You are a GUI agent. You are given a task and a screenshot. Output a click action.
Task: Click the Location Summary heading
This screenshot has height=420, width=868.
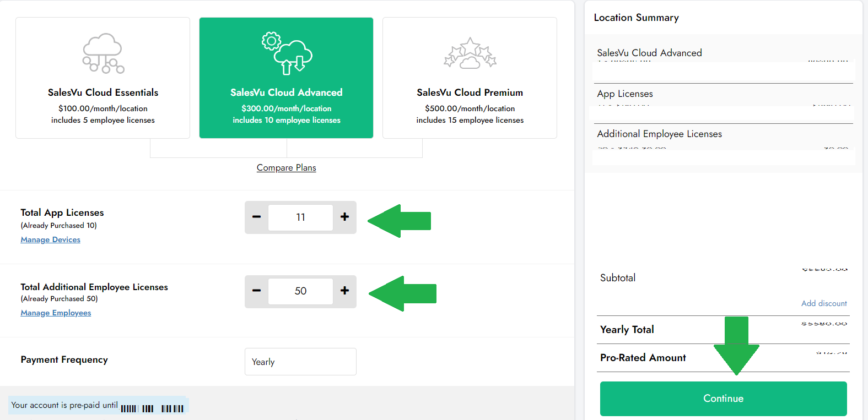[636, 18]
